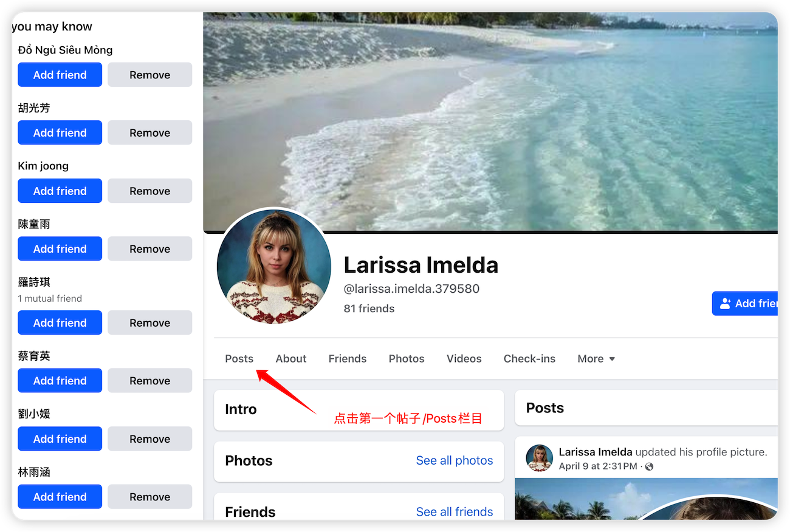The height and width of the screenshot is (532, 790).
Task: Open the Friends tab
Action: click(347, 359)
